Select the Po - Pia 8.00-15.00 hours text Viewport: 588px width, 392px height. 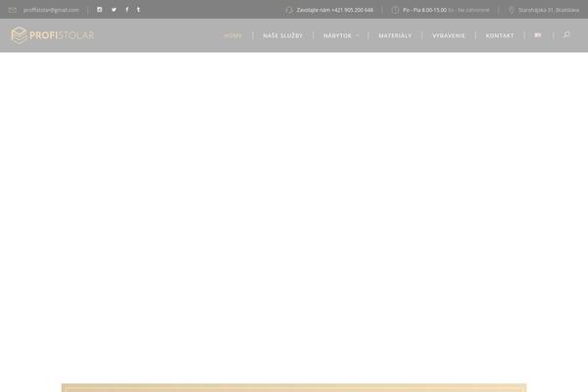[424, 10]
